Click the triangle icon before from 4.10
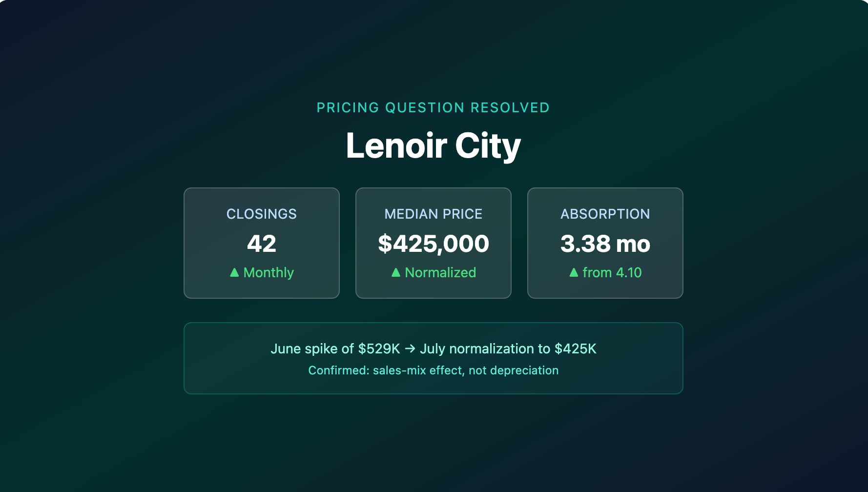Screen dimensions: 868x492 574,272
